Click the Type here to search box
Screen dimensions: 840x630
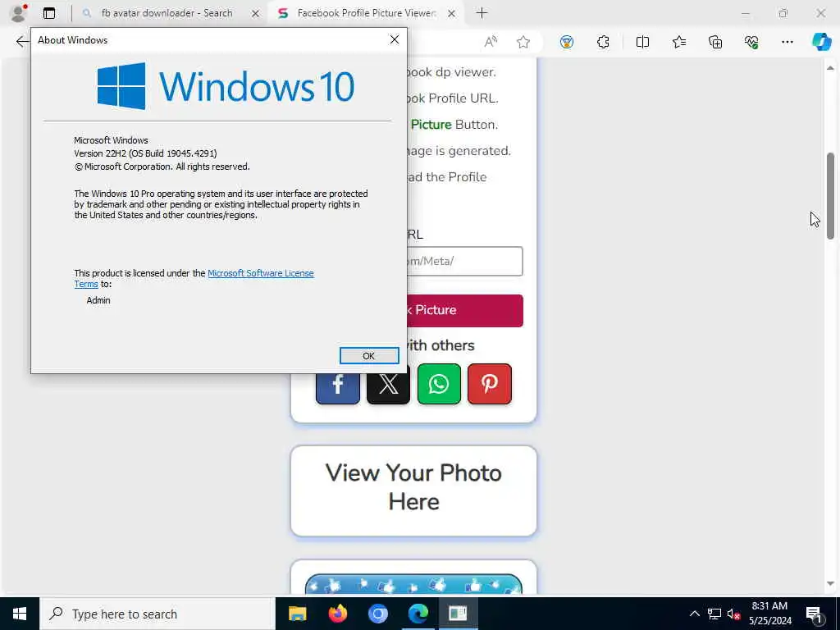pos(157,614)
